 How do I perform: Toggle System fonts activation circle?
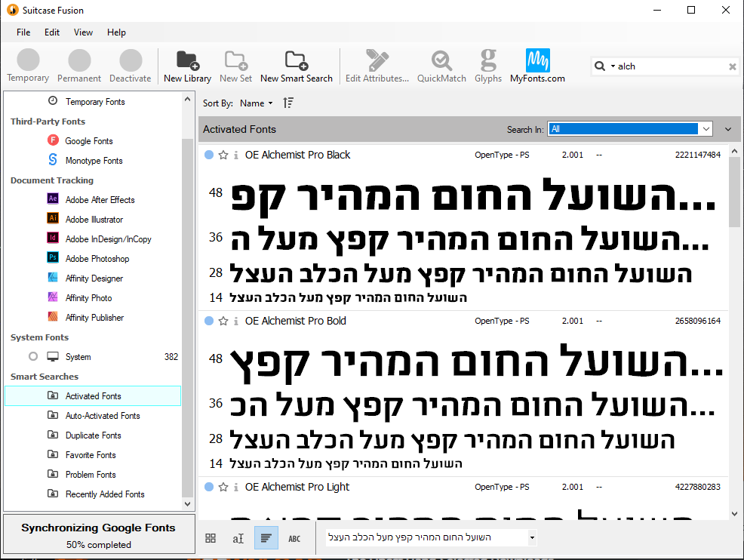(x=32, y=356)
